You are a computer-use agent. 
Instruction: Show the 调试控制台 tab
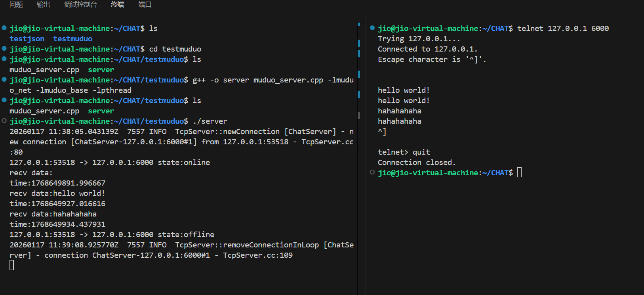(x=80, y=4)
